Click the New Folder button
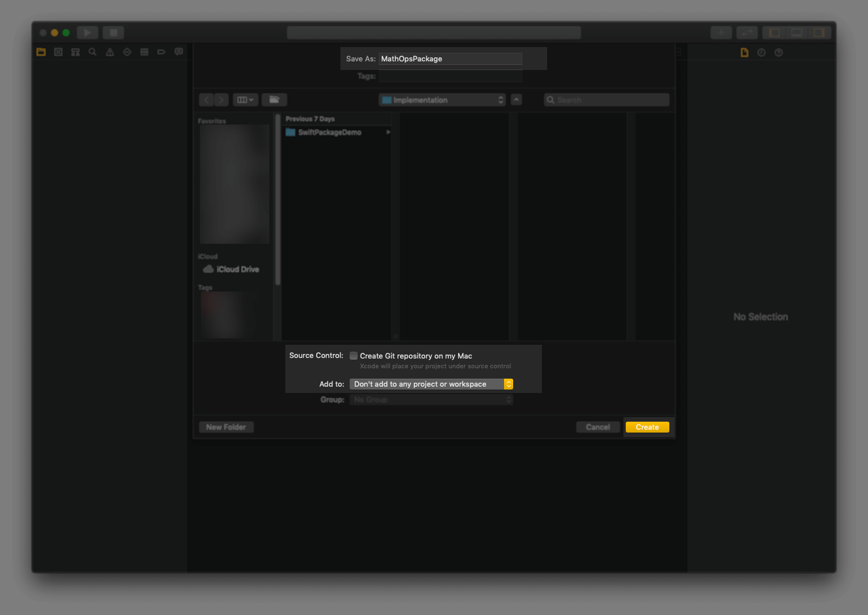868x615 pixels. (x=226, y=427)
